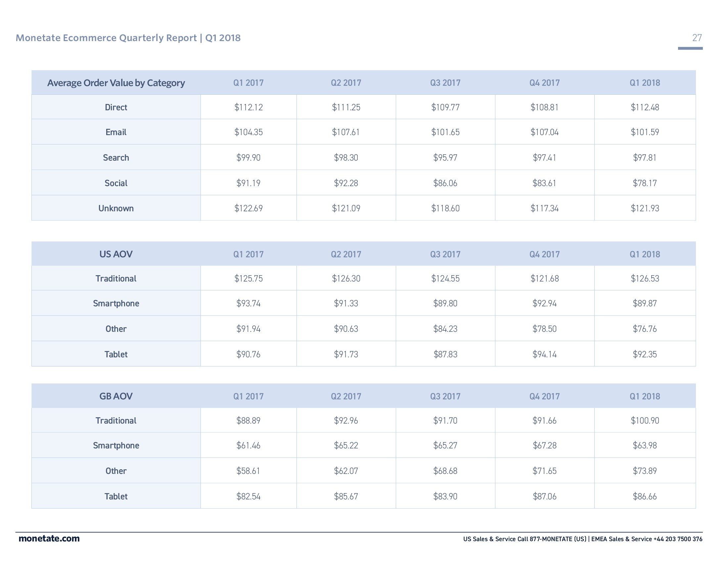Viewport: 728px width, 563px height.
Task: Click the Tablet row label in GB AOV table
Action: point(116,497)
